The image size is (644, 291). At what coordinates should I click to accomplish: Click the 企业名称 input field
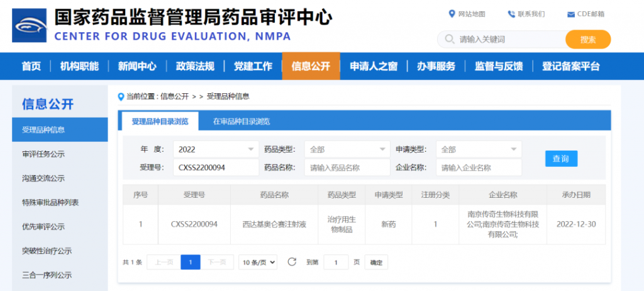click(x=479, y=168)
